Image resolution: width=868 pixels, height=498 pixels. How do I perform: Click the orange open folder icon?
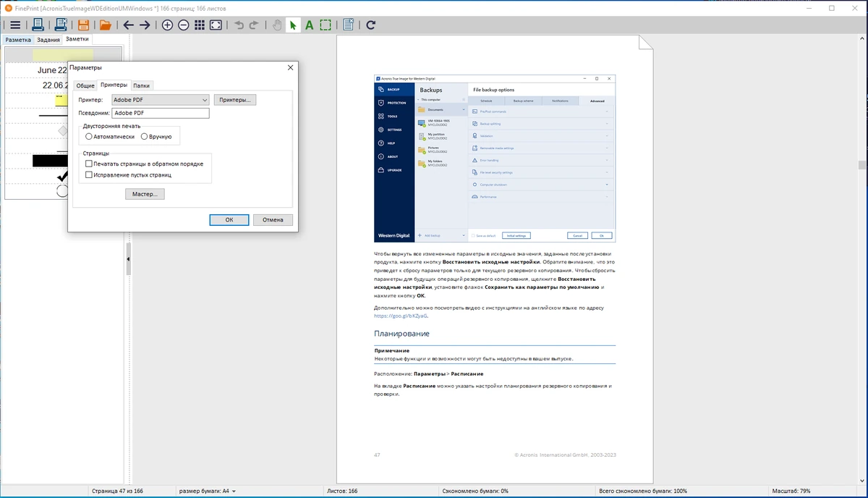tap(106, 25)
